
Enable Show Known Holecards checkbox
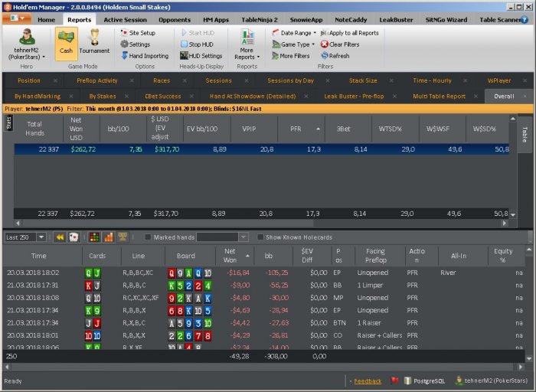tap(260, 237)
